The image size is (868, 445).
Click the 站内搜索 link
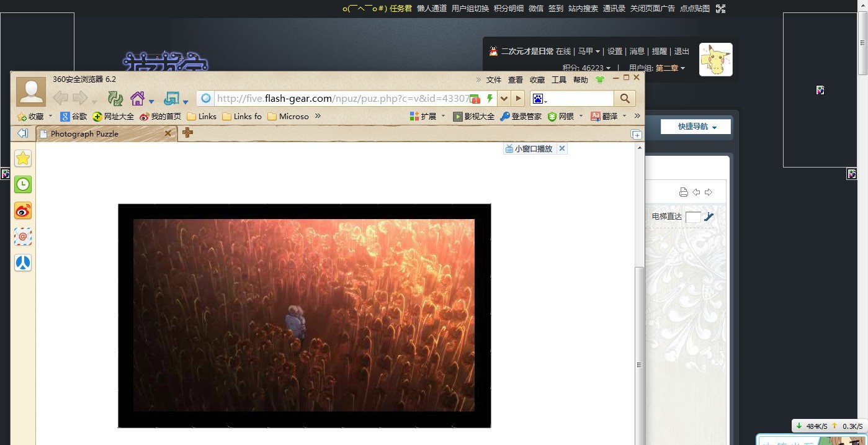pos(583,8)
